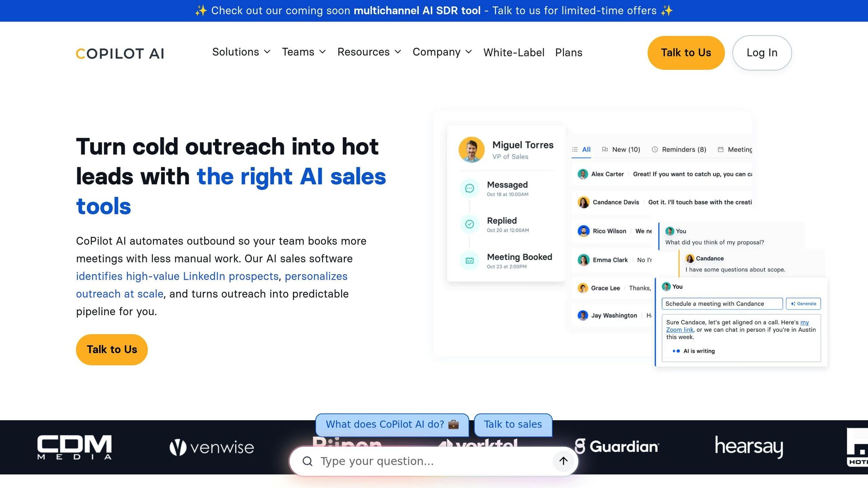Open the Resources dropdown menu

point(369,52)
